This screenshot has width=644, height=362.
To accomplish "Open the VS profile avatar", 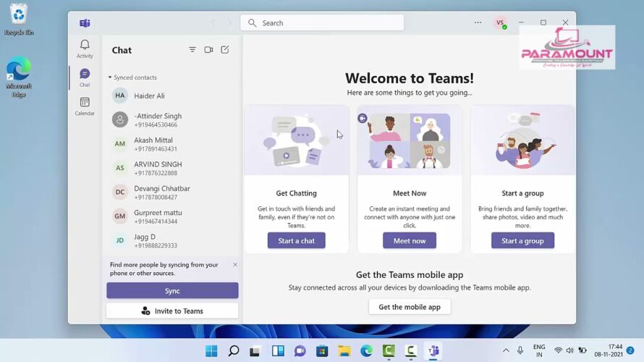I will (x=500, y=23).
